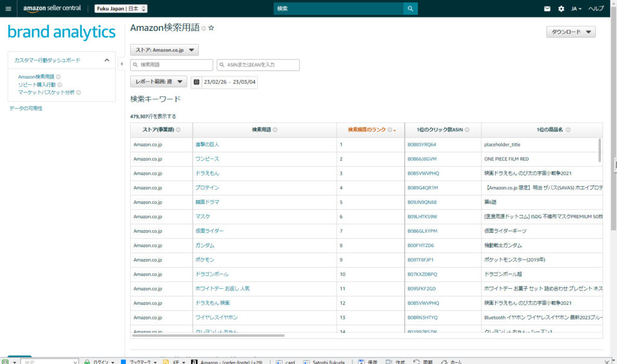Click the 検索用語 search term input
Viewport: 617px width, 364px height.
[x=172, y=65]
